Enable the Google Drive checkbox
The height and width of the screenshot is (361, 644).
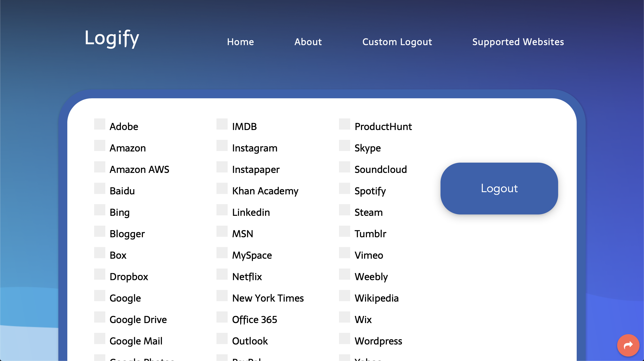point(100,317)
